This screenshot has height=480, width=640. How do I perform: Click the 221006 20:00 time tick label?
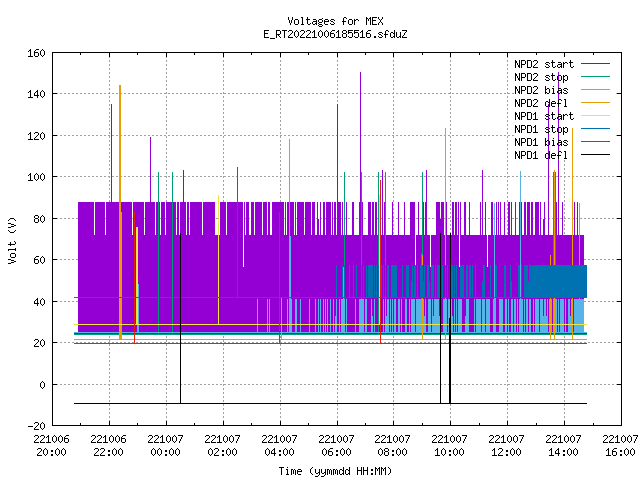tap(51, 446)
